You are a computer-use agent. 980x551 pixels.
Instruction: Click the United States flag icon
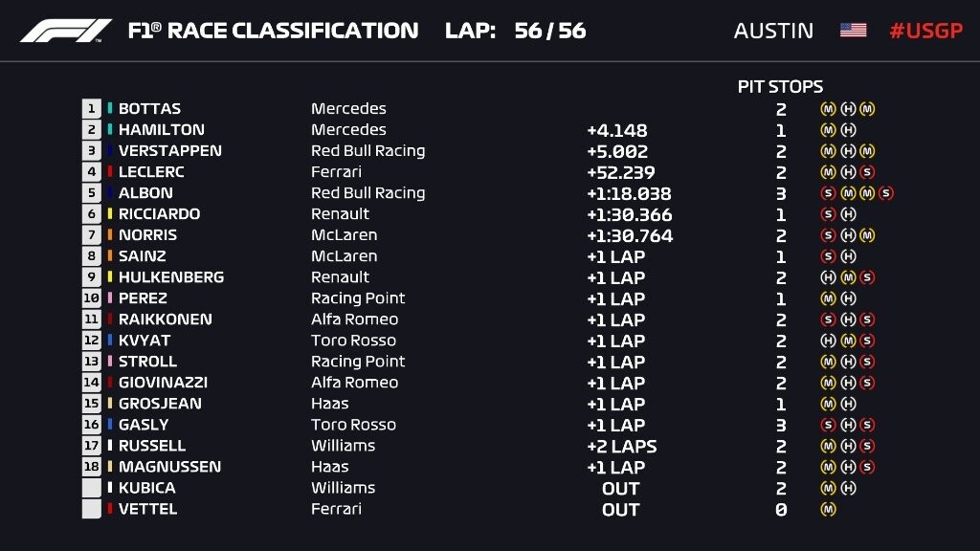click(853, 31)
